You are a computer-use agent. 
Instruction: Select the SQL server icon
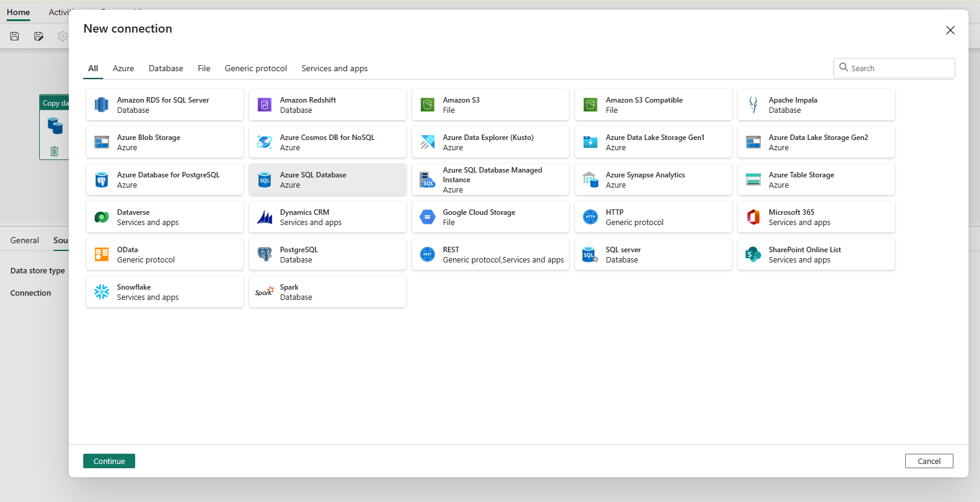point(590,255)
